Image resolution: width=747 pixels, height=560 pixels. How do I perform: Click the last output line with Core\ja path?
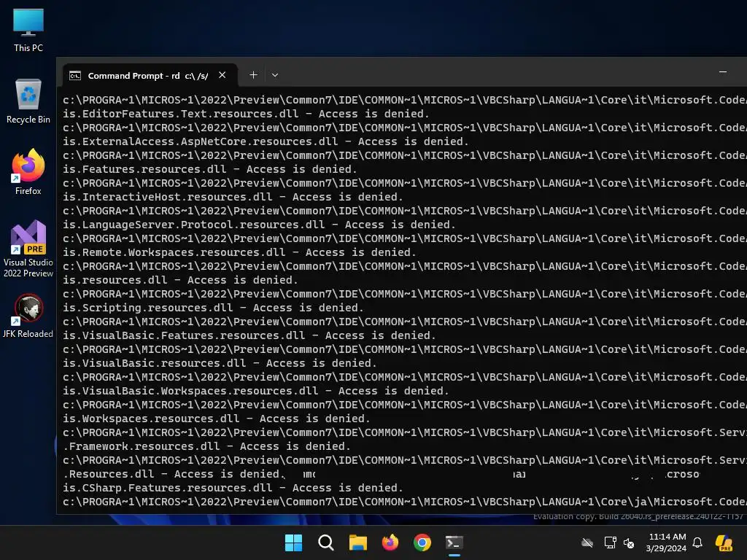tap(404, 502)
